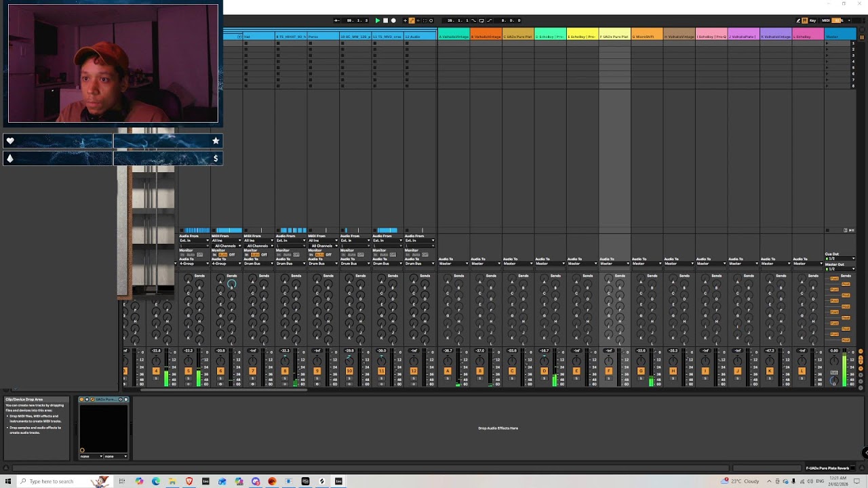Click the Master Solo/Cue button

point(834,372)
